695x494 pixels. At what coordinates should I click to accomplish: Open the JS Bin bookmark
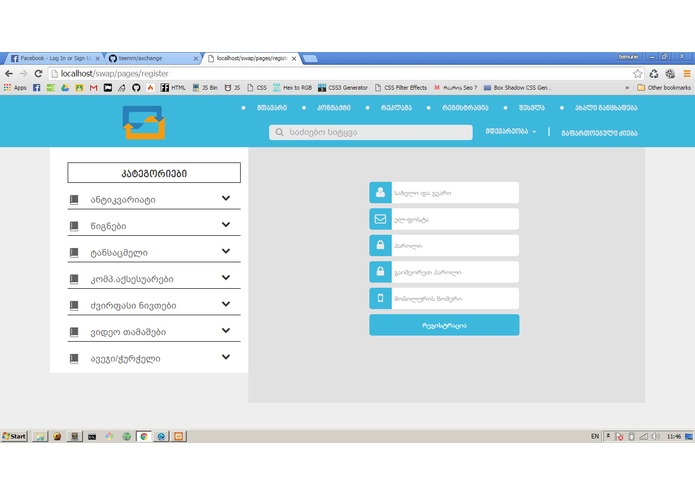(x=205, y=88)
